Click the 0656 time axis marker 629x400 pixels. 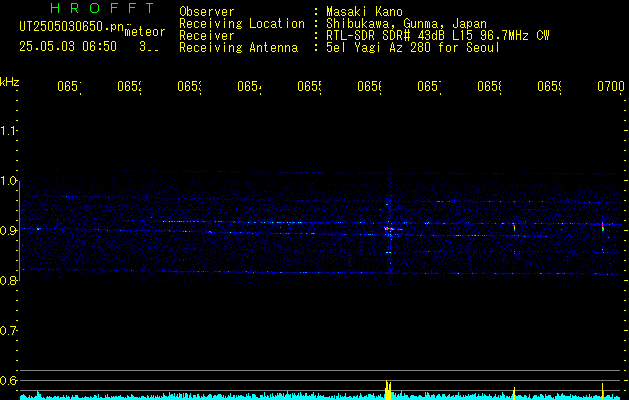pyautogui.click(x=369, y=86)
